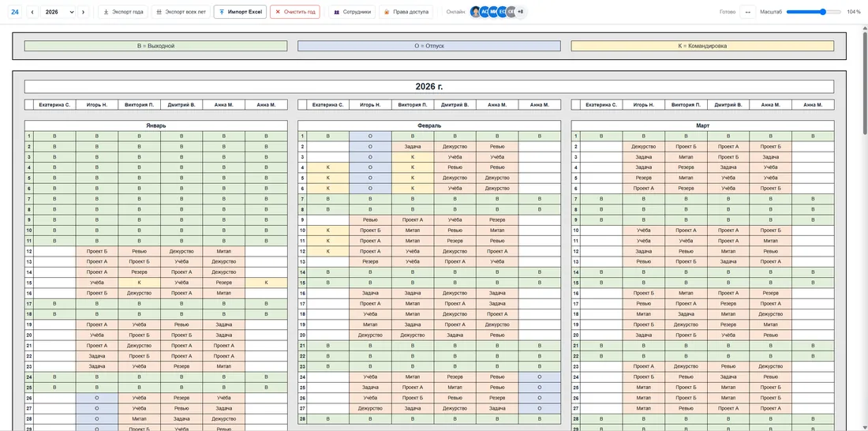Select Игорь Н.'s Проект А cell on March 23
Screen dimensions: 868x431
click(x=644, y=366)
